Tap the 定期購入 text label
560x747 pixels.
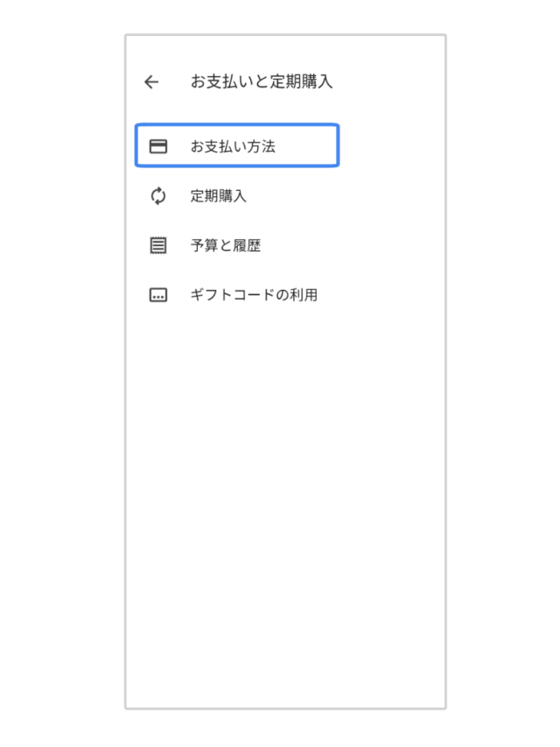(x=219, y=196)
